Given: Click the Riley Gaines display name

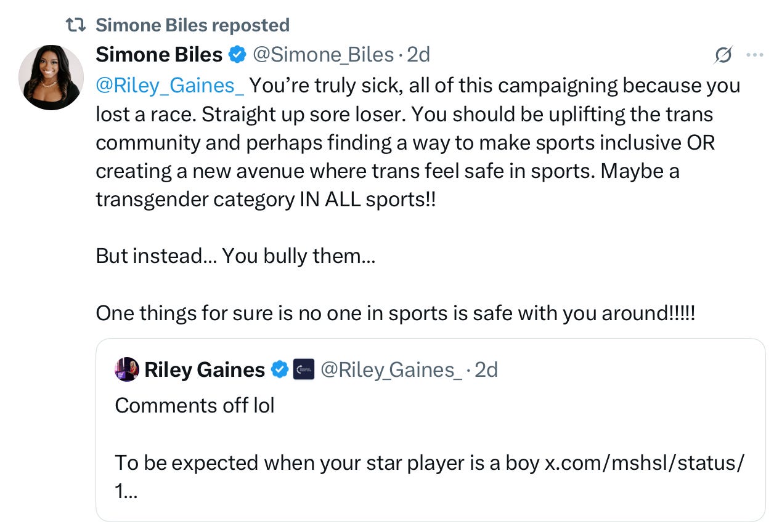Looking at the screenshot, I should pos(204,369).
